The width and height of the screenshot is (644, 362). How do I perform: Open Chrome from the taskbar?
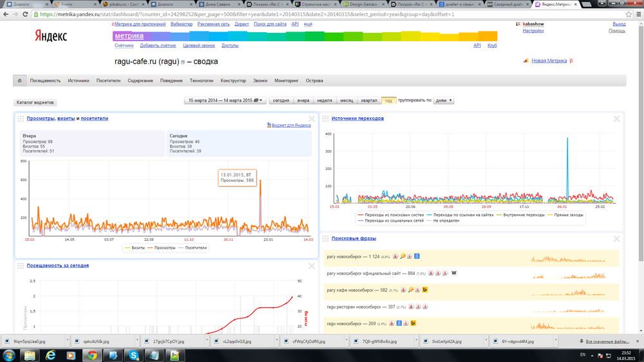coord(92,356)
